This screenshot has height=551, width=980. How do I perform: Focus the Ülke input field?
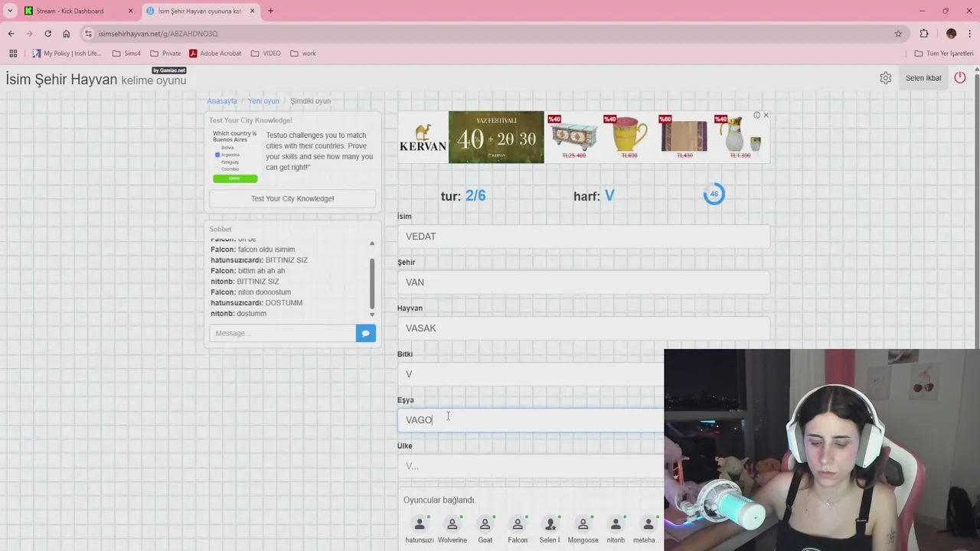pos(531,466)
